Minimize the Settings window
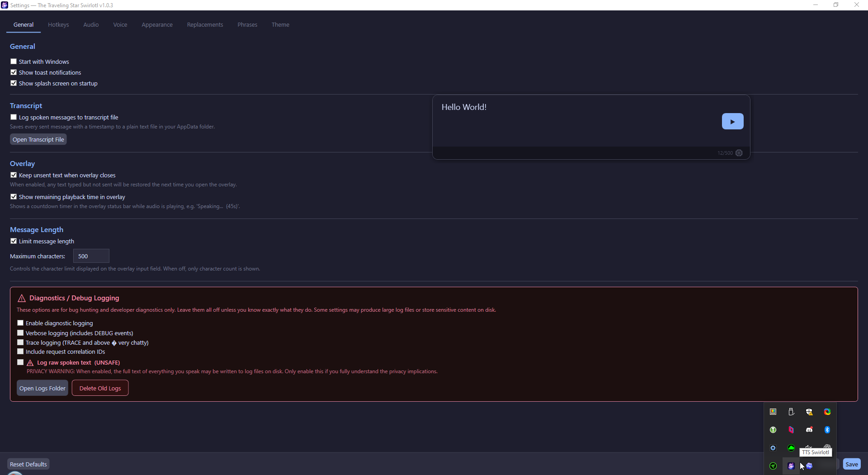The height and width of the screenshot is (475, 868). tap(816, 5)
